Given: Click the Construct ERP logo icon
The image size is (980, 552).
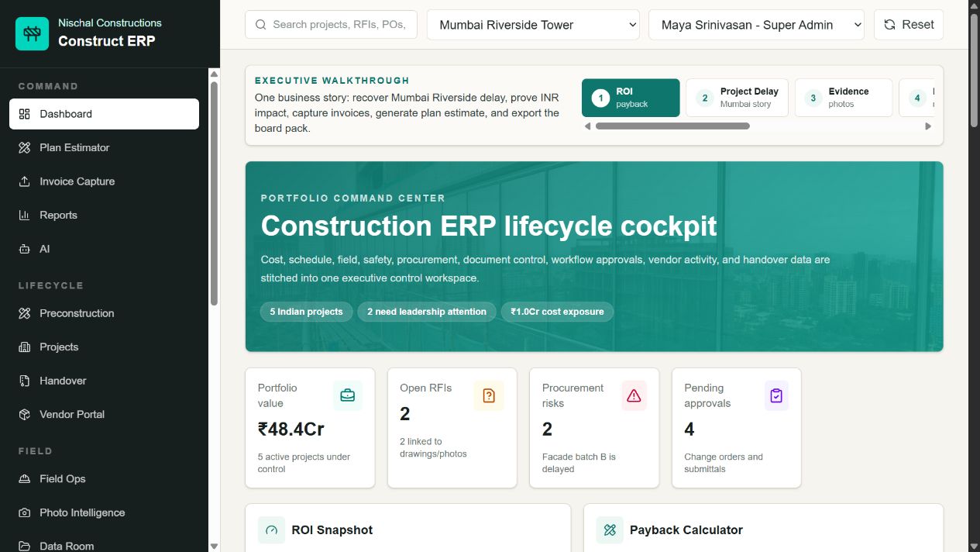Looking at the screenshot, I should pyautogui.click(x=32, y=33).
